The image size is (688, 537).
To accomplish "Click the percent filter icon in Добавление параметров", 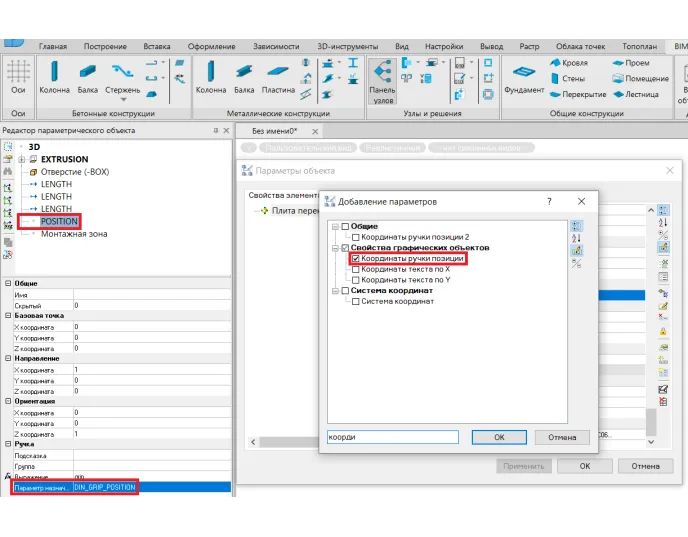I will tap(576, 263).
